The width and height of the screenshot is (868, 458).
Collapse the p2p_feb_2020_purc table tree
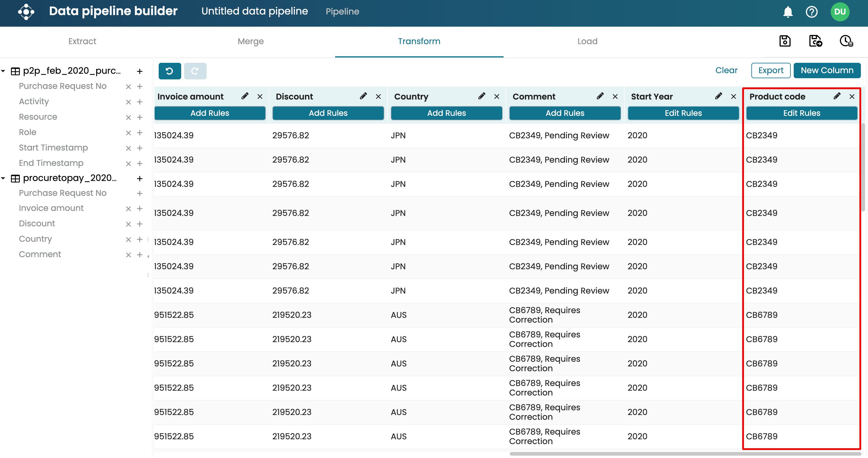click(x=3, y=71)
